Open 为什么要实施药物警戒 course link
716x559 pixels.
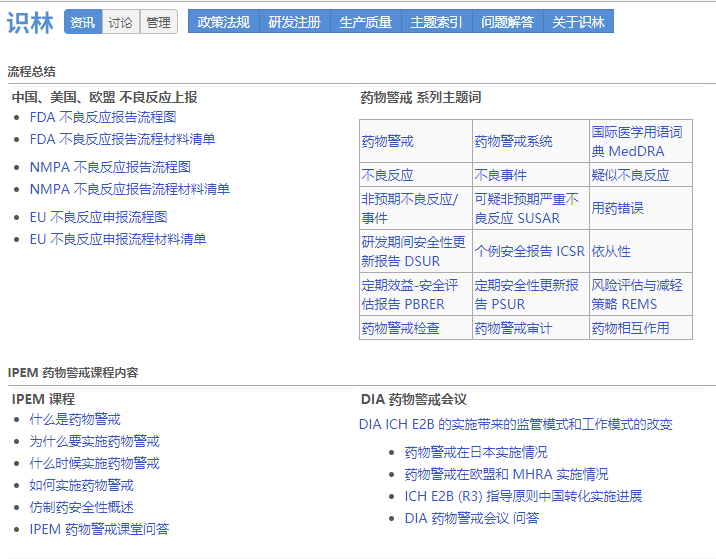(95, 441)
